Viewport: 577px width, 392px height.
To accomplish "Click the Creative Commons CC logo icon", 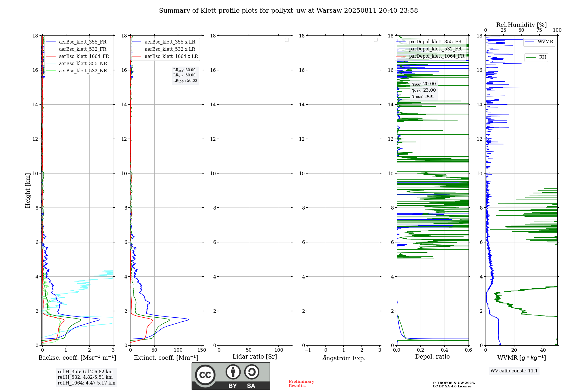I will pyautogui.click(x=205, y=375).
